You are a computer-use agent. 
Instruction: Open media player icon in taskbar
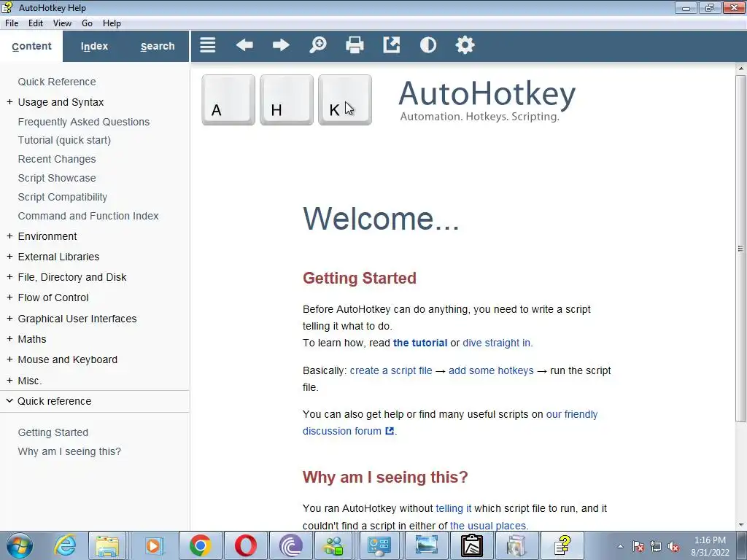(x=153, y=545)
